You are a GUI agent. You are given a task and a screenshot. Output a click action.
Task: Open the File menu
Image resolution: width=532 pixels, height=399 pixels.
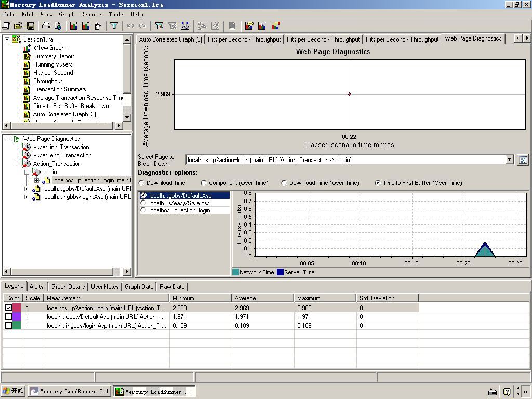[9, 14]
